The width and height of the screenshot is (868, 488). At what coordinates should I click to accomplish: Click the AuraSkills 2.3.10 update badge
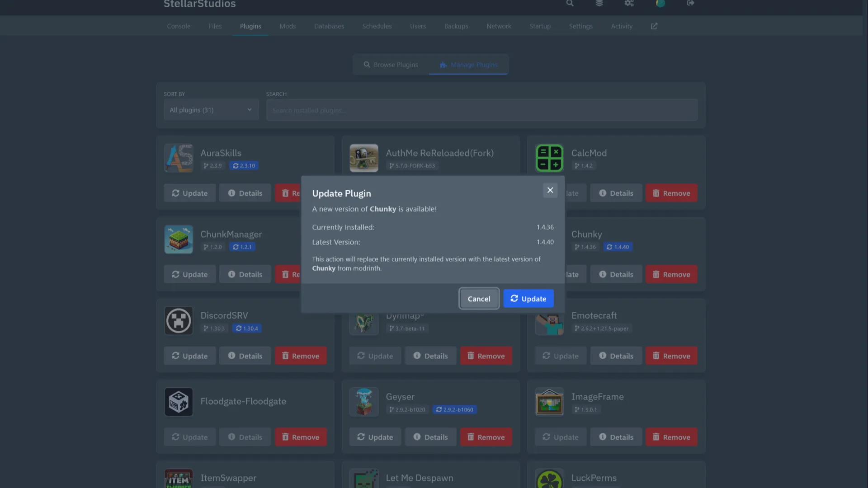(x=244, y=166)
